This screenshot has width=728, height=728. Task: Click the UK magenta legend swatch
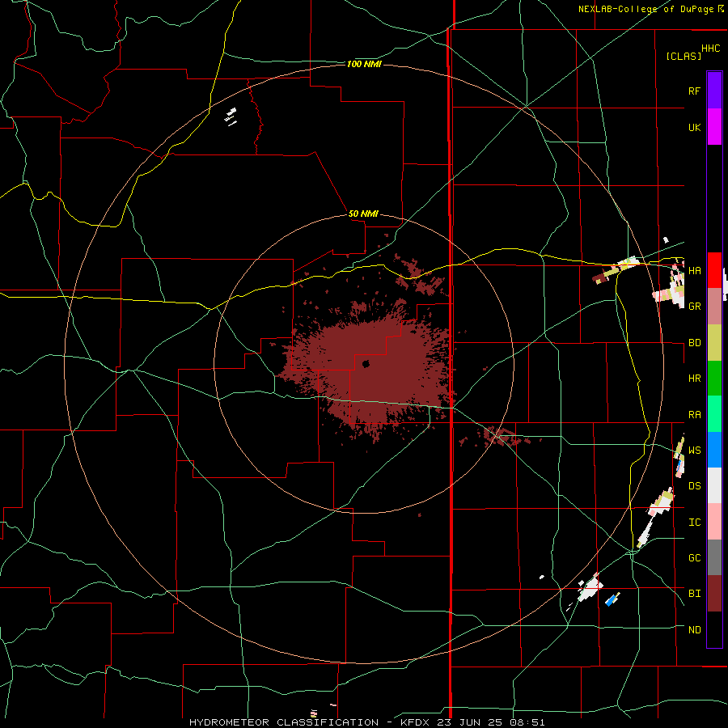tap(714, 127)
